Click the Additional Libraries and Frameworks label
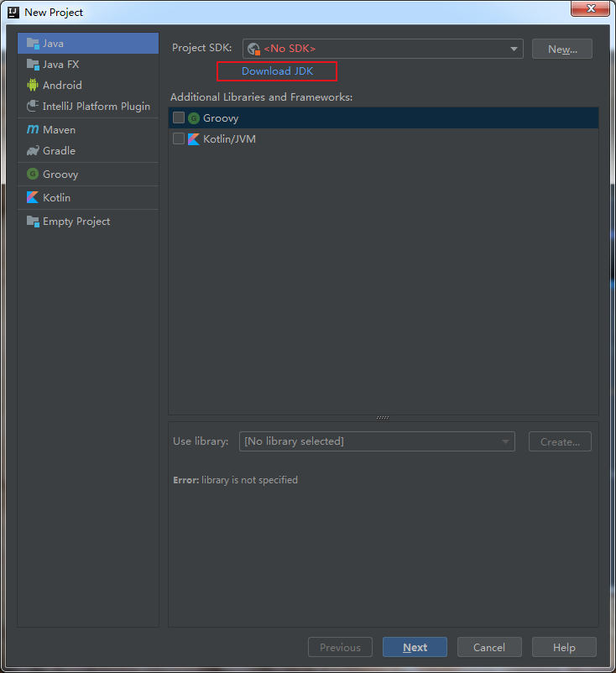Image resolution: width=616 pixels, height=673 pixels. [262, 97]
